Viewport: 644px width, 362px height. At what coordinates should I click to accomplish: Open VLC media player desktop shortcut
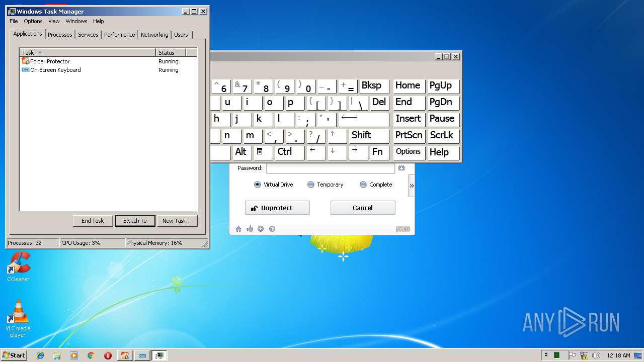click(x=18, y=319)
